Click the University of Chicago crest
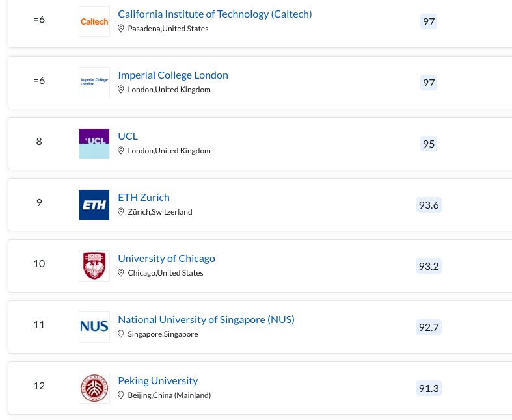Screen dimensions: 512x420 (x=94, y=266)
